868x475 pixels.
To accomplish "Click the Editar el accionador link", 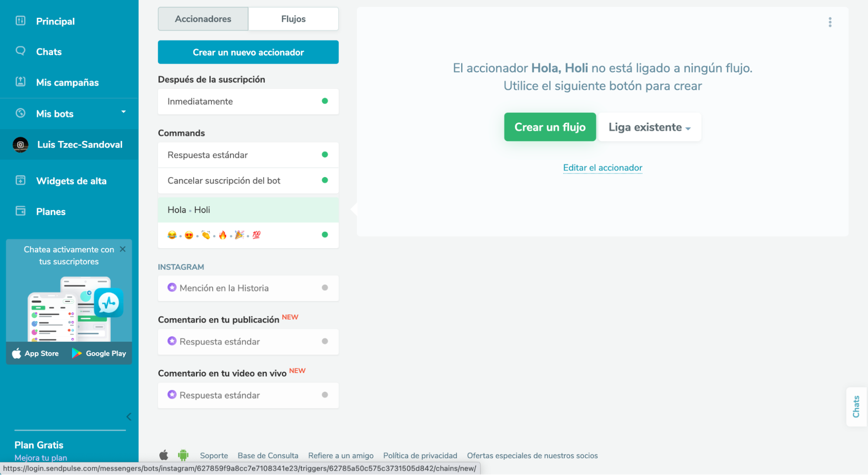I will 602,168.
